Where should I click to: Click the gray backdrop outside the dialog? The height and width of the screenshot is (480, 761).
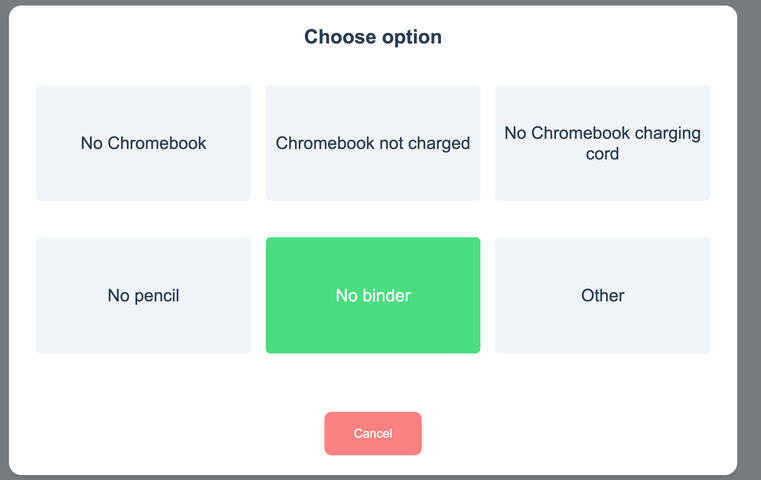(x=749, y=240)
